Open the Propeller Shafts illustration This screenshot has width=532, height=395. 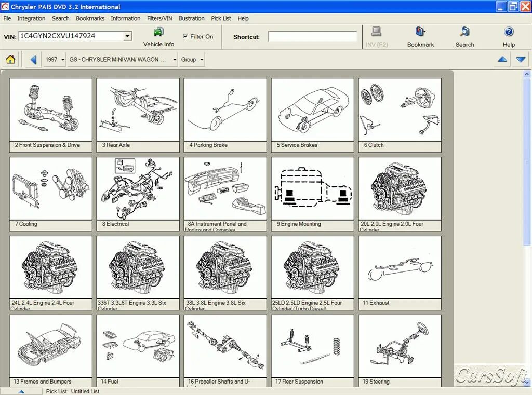225,346
